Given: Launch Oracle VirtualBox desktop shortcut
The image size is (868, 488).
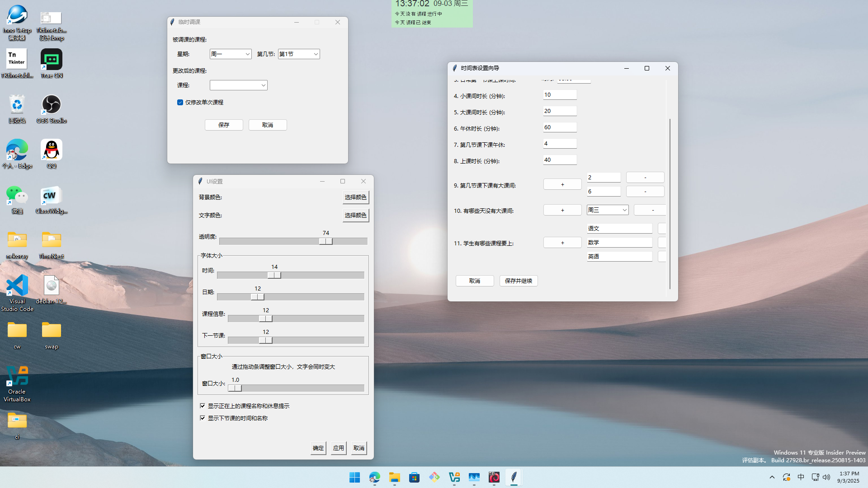Looking at the screenshot, I should (x=17, y=384).
